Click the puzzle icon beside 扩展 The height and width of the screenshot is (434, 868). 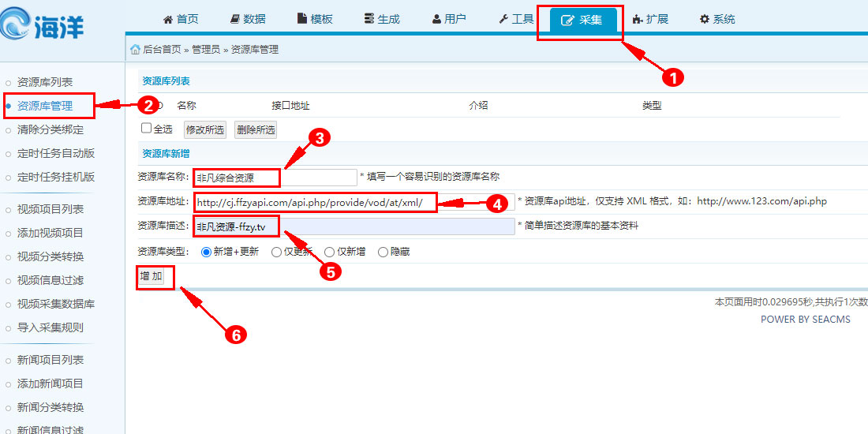[638, 20]
